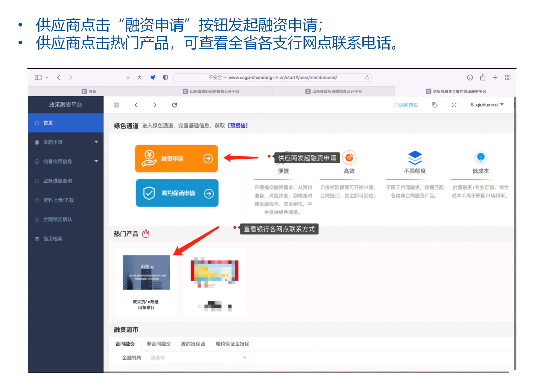Go back with Safari back arrow
The image size is (543, 392).
pyautogui.click(x=59, y=77)
